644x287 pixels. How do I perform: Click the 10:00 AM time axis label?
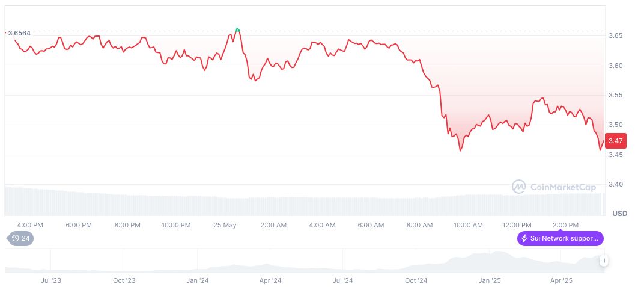click(468, 225)
